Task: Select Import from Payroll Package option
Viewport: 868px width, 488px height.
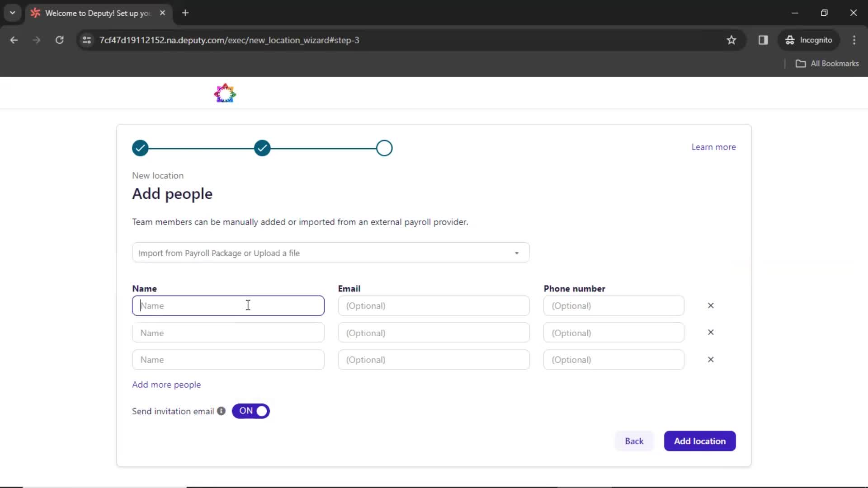Action: [330, 253]
